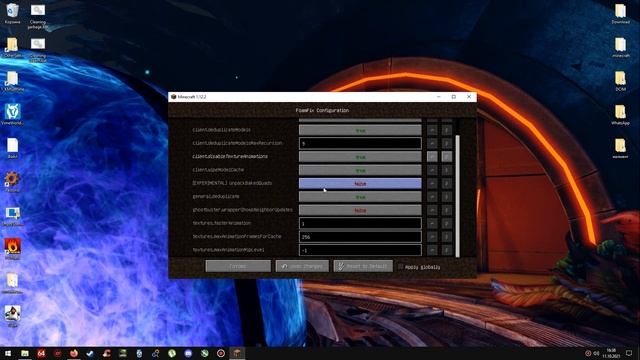This screenshot has height=360, width=640.
Task: Open the notification center icon
Action: pyautogui.click(x=629, y=353)
